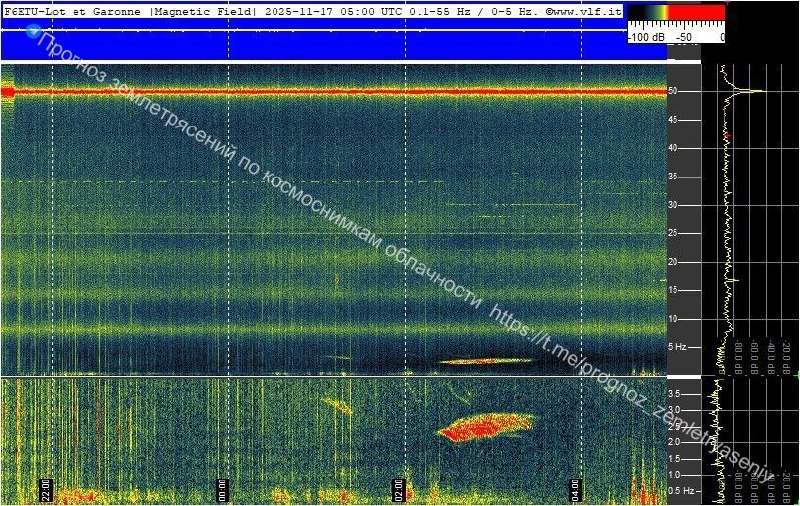The height and width of the screenshot is (506, 800).
Task: Click the 20 Hz frequency axis label
Action: pos(672,262)
